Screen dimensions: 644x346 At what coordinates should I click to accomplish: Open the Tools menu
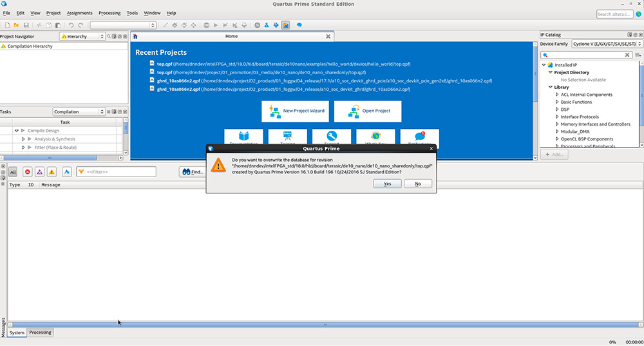(x=132, y=13)
